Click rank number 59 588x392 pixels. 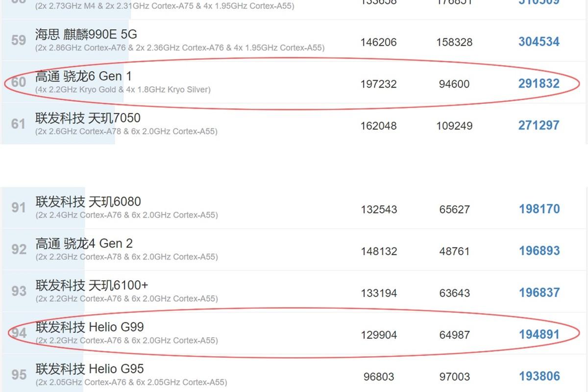[x=19, y=40]
